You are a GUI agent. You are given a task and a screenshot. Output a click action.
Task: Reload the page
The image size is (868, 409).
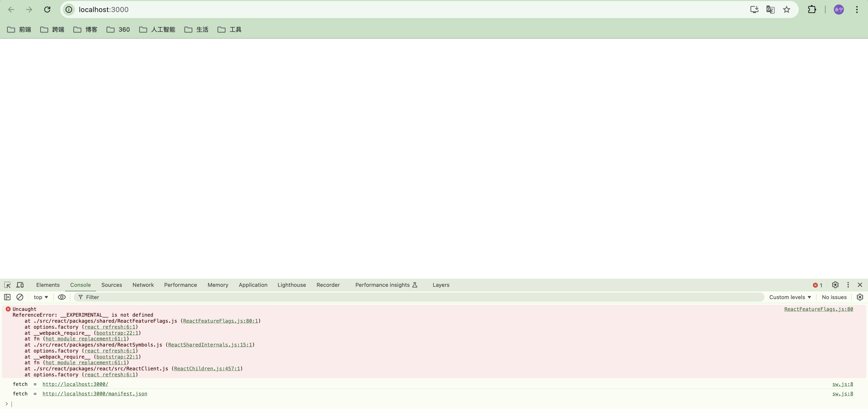coord(47,10)
